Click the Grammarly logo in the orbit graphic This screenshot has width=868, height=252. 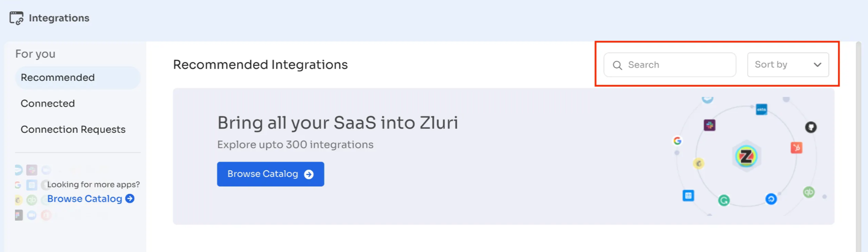tap(724, 200)
